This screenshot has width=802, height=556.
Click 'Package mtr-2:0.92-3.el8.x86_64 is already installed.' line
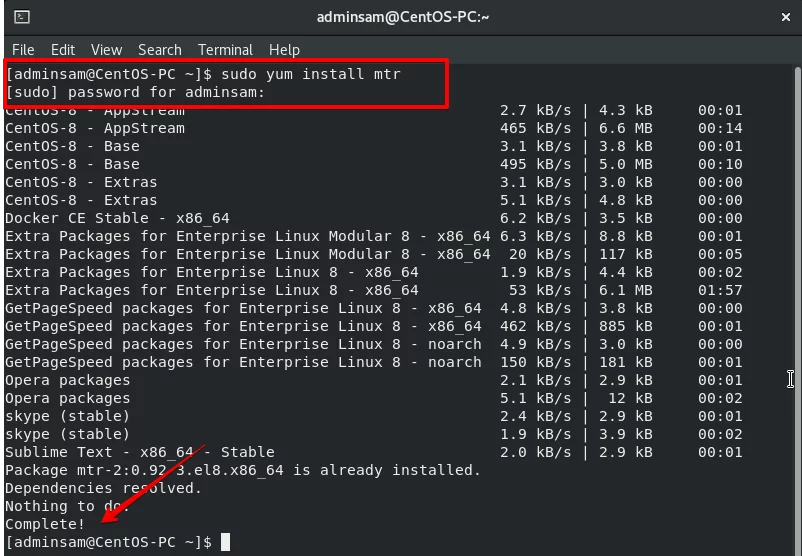click(243, 470)
